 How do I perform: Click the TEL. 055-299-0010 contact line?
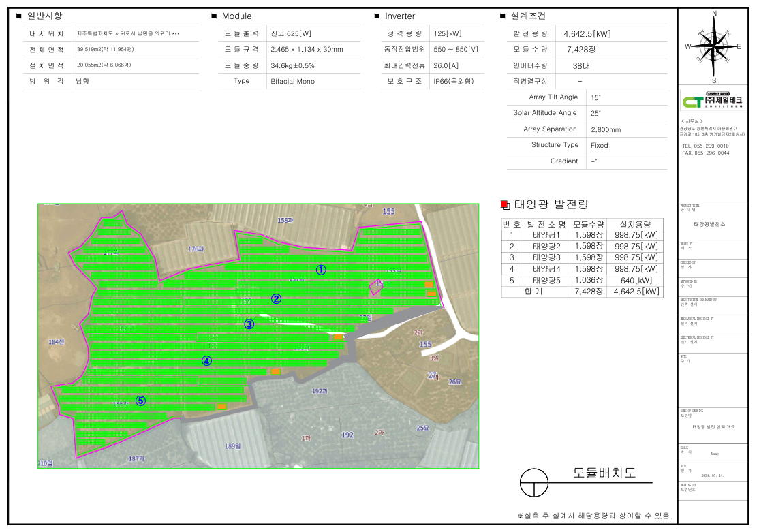[705, 146]
